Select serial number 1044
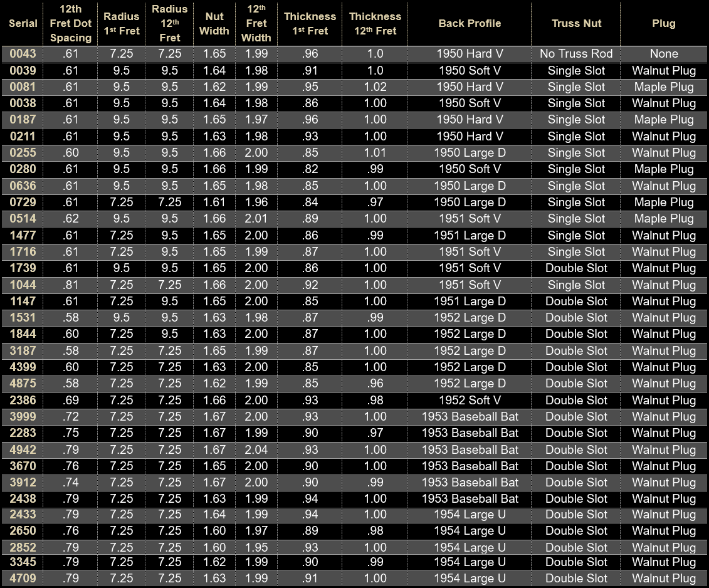 pyautogui.click(x=23, y=285)
